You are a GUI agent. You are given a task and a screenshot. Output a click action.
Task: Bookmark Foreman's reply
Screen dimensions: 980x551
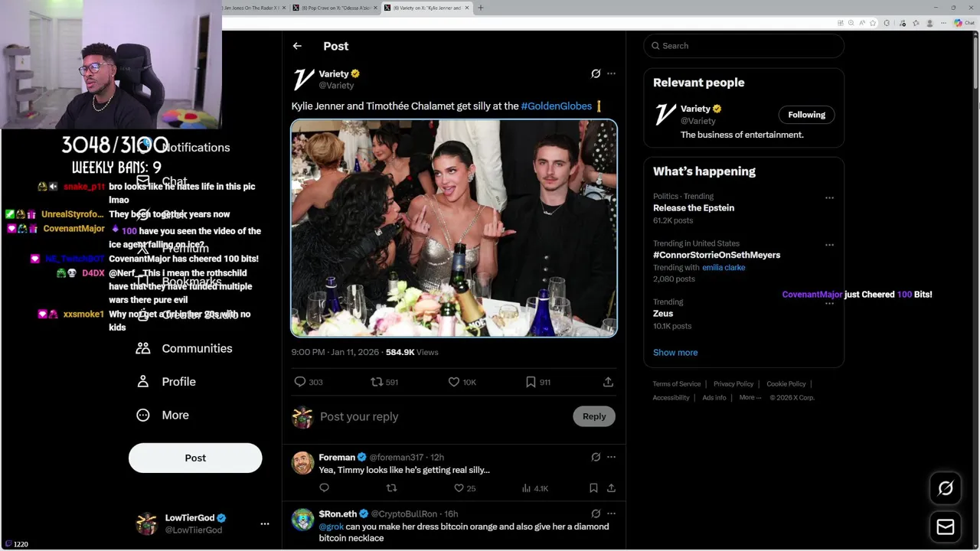pos(593,488)
